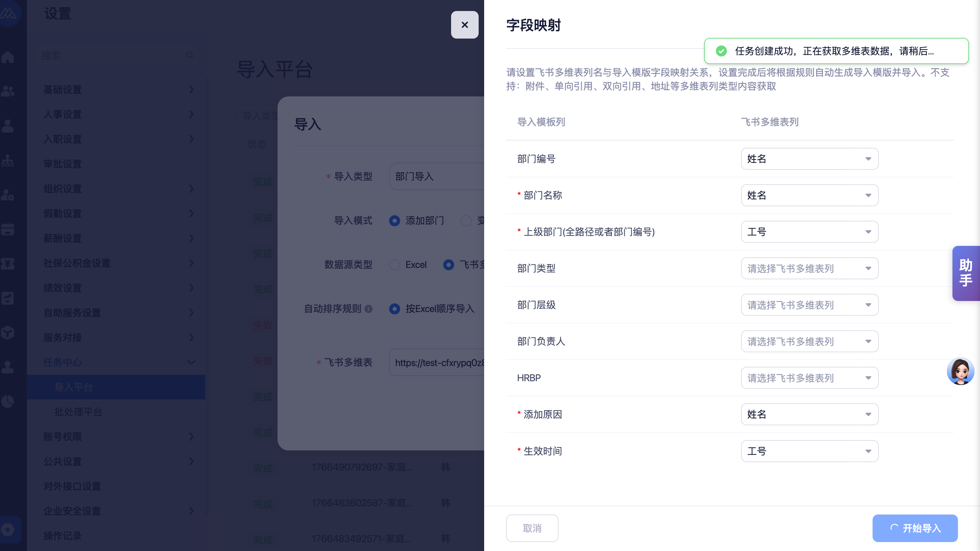
Task: Open 批处理平台 menu item
Action: pos(79,412)
